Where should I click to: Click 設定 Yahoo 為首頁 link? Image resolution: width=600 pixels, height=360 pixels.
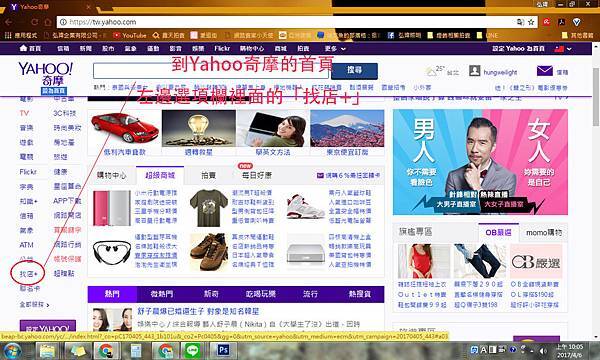(518, 49)
